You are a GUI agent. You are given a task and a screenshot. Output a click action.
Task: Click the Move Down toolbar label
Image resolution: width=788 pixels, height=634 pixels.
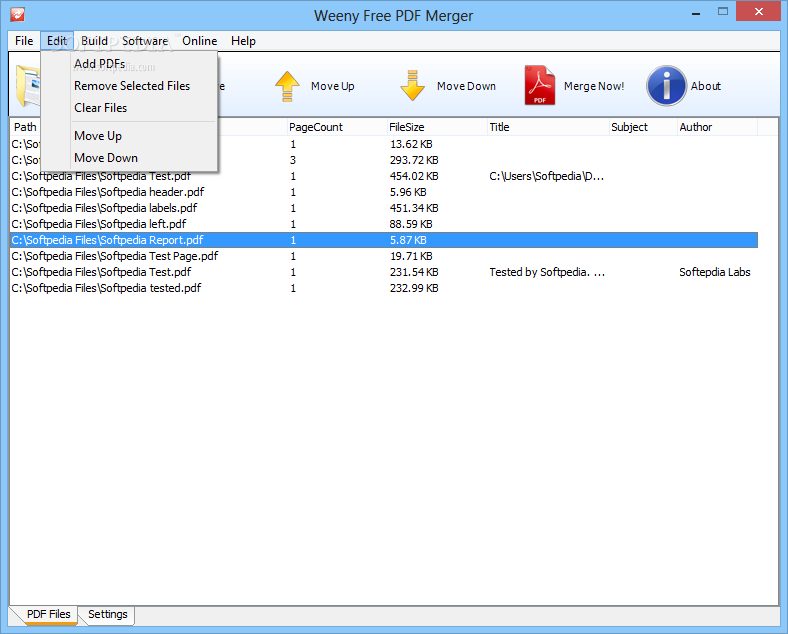tap(466, 86)
